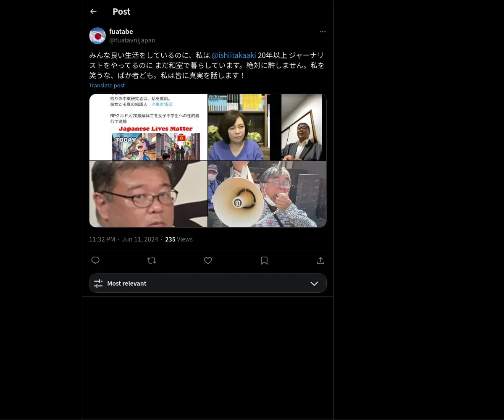The height and width of the screenshot is (420, 504).
Task: Open the Most relevant sort dropdown
Action: coord(208,283)
